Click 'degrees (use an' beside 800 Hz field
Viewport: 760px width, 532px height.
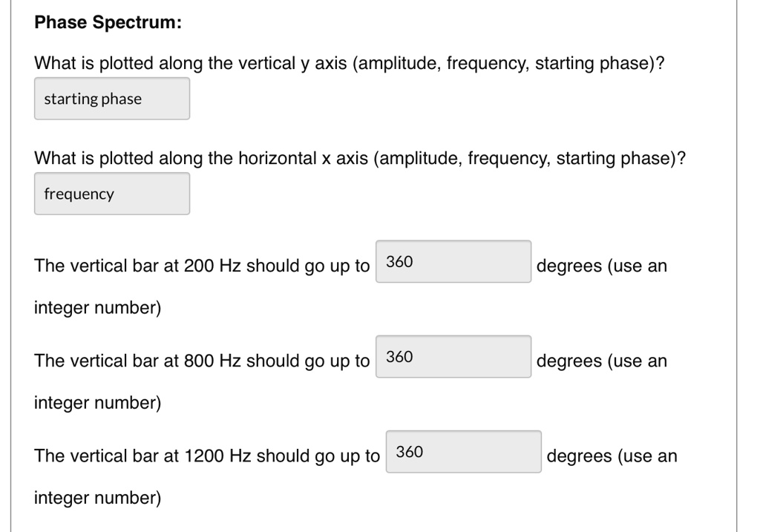click(601, 361)
